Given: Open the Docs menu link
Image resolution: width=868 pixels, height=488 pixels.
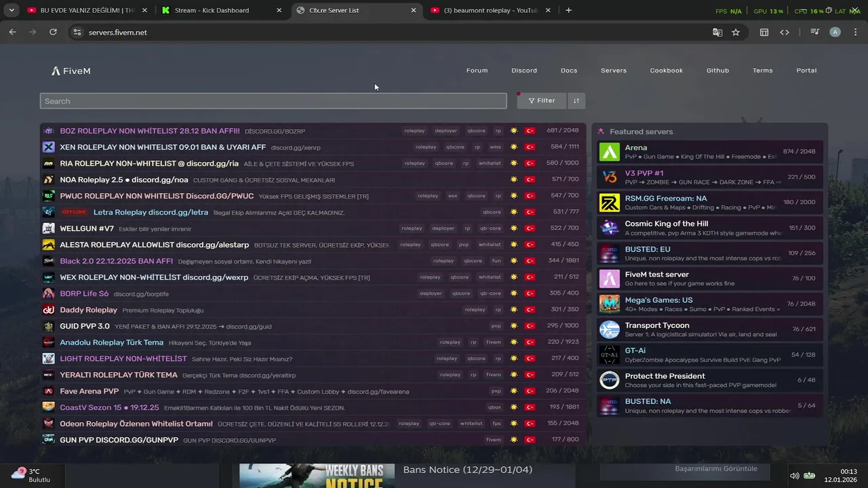Looking at the screenshot, I should click(x=569, y=70).
